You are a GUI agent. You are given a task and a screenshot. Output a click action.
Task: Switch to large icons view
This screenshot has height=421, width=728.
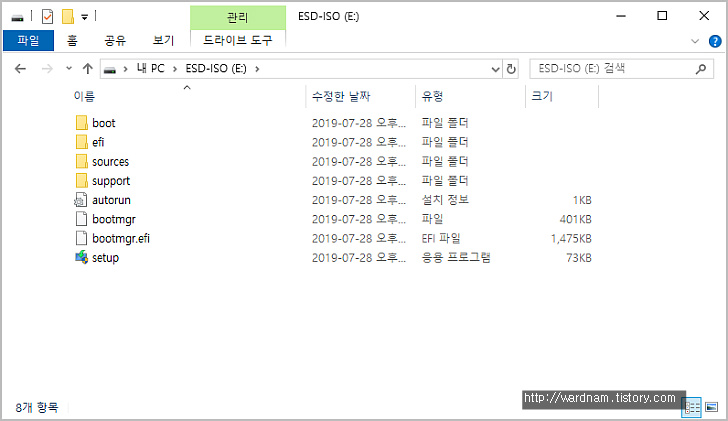click(x=711, y=408)
